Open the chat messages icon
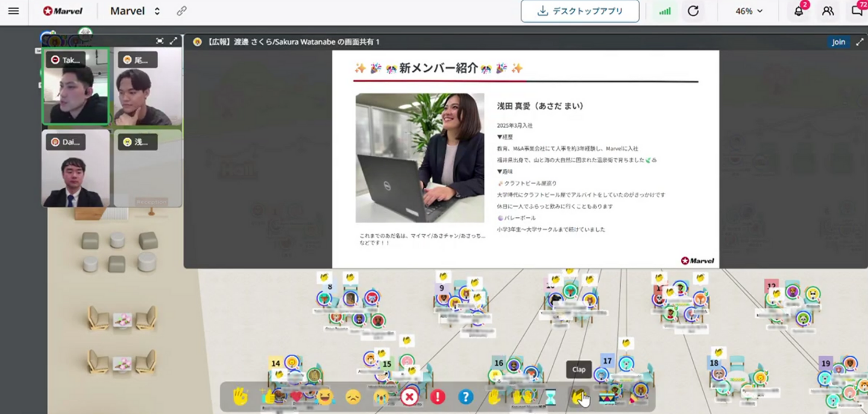Image resolution: width=868 pixels, height=414 pixels. pyautogui.click(x=857, y=11)
